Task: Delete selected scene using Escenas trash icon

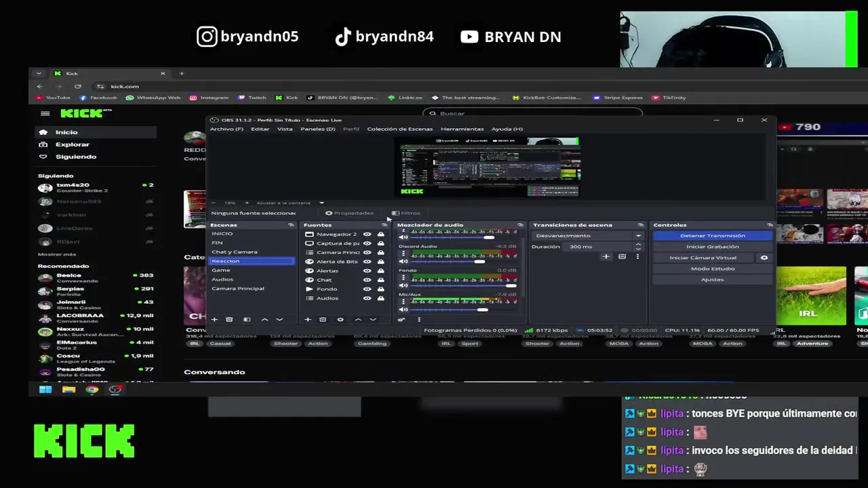Action: 229,319
